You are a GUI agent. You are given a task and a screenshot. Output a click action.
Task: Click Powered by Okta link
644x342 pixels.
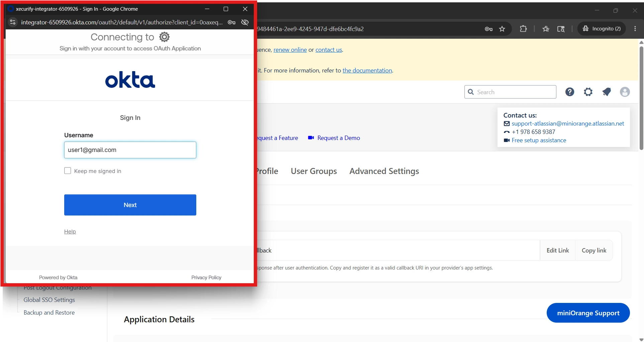click(x=58, y=278)
